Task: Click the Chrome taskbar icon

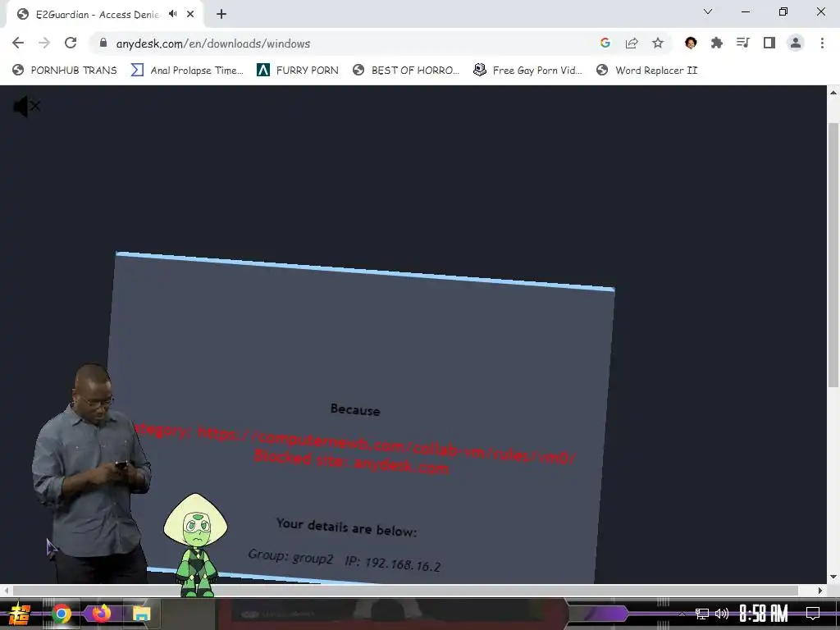Action: (62, 614)
